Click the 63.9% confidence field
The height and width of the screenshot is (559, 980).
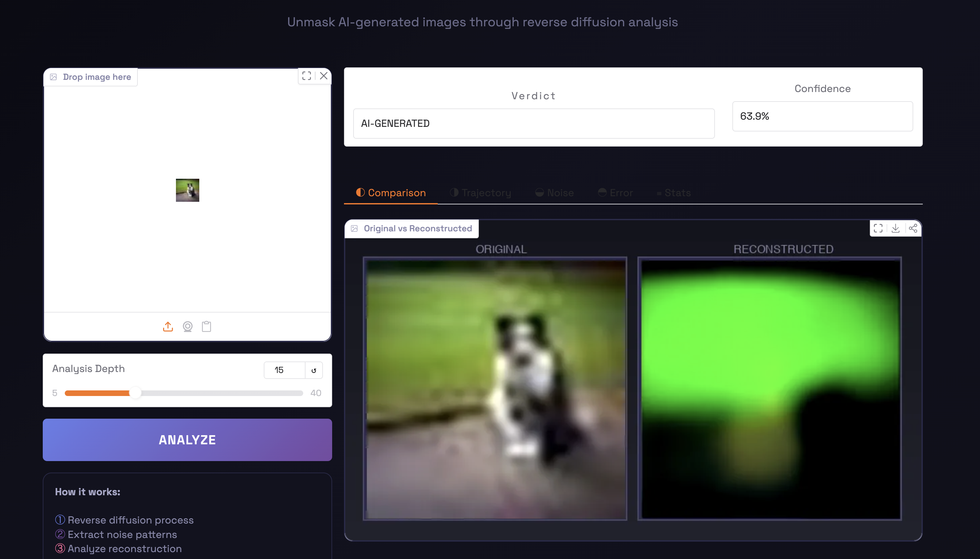[822, 116]
